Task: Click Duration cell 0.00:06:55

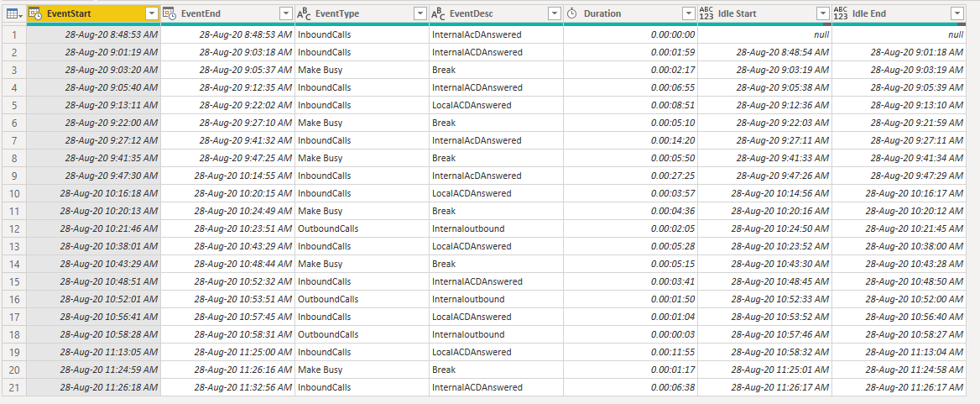Action: click(x=630, y=87)
